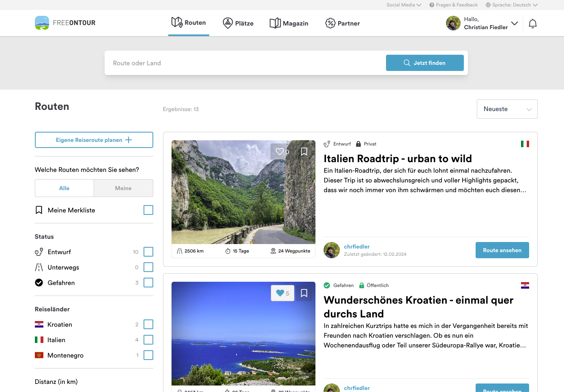564x392 pixels.
Task: Click the Unterwegs road icon in Status filter
Action: click(39, 267)
